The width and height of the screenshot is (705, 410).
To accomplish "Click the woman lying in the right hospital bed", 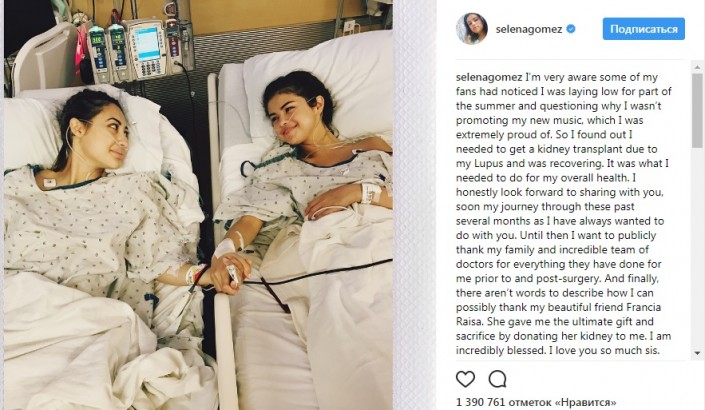I will coord(310,189).
